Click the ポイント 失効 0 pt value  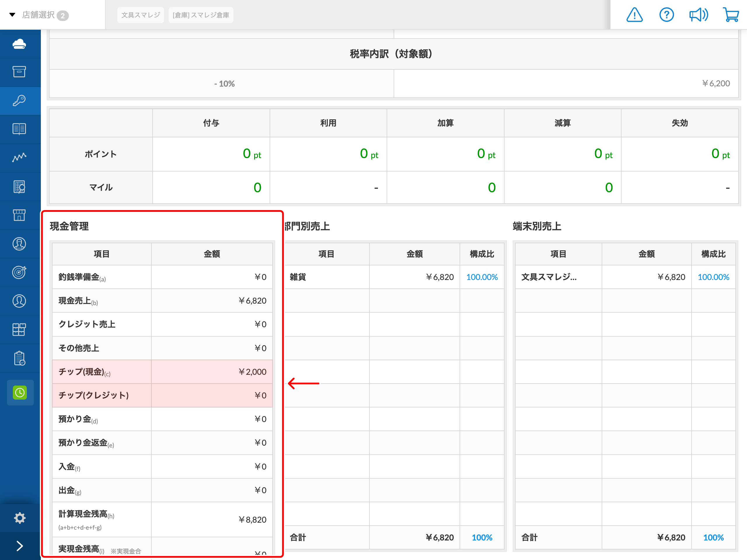pos(721,154)
